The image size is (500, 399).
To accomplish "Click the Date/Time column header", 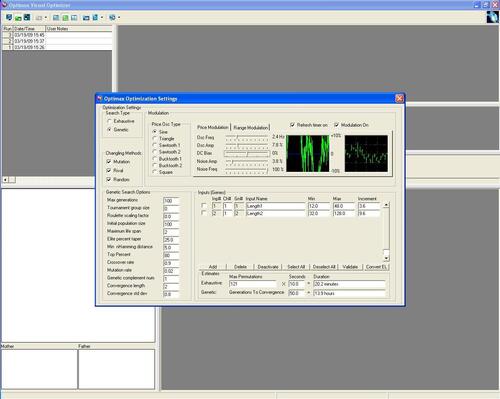I will (x=29, y=29).
